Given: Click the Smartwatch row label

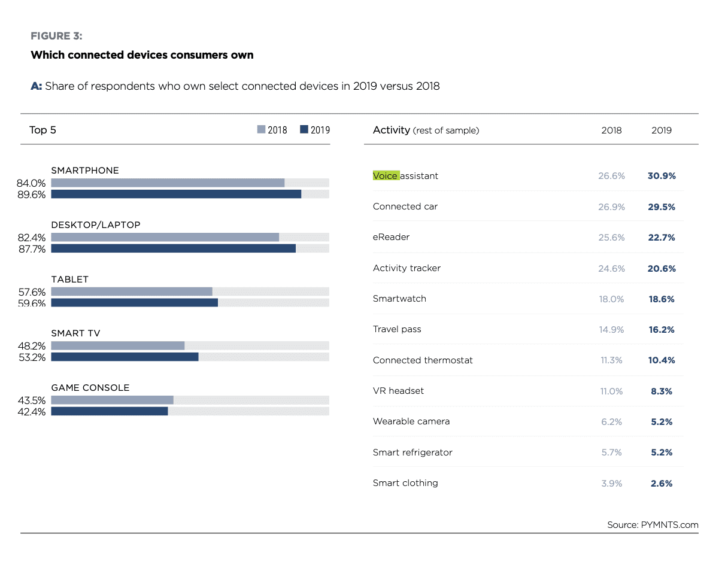Looking at the screenshot, I should [x=399, y=299].
